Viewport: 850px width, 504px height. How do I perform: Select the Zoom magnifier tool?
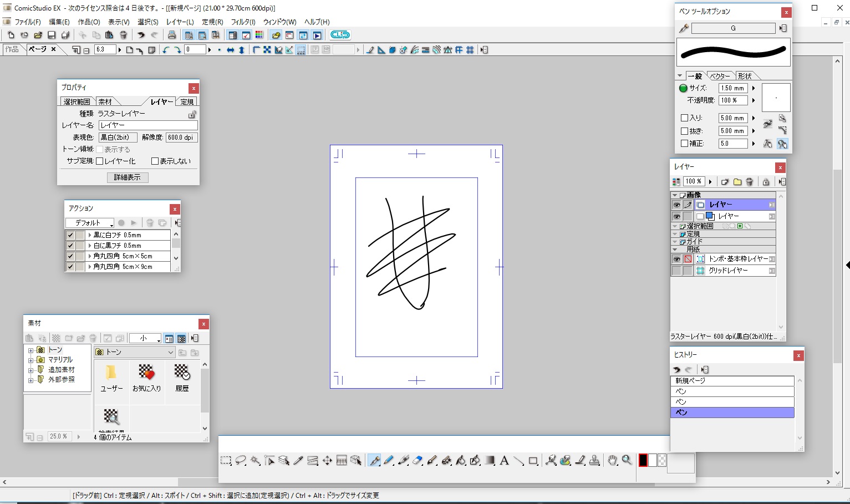coord(627,460)
